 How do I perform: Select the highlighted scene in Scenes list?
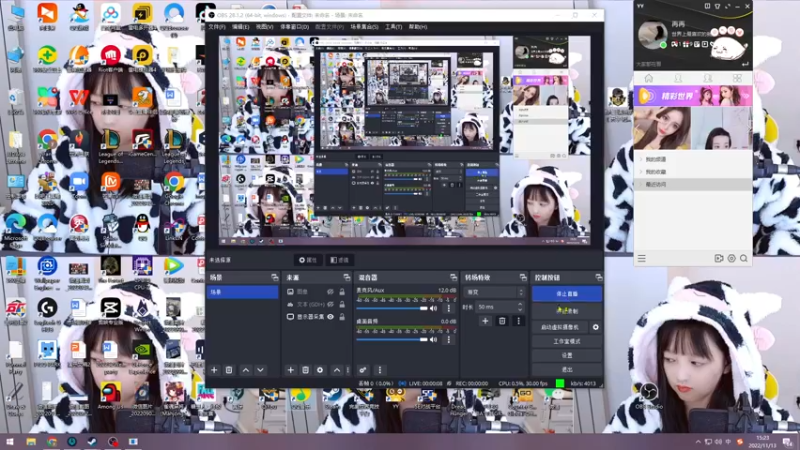242,292
